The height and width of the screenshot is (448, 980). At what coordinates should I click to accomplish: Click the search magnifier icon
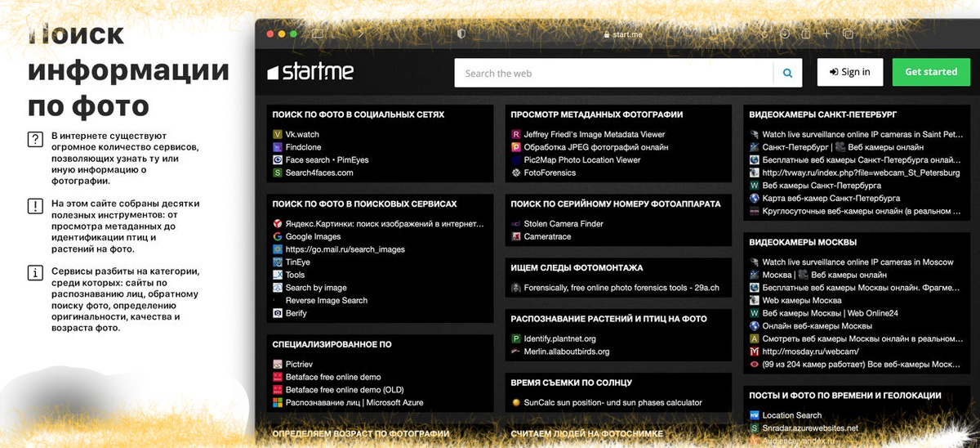click(787, 73)
